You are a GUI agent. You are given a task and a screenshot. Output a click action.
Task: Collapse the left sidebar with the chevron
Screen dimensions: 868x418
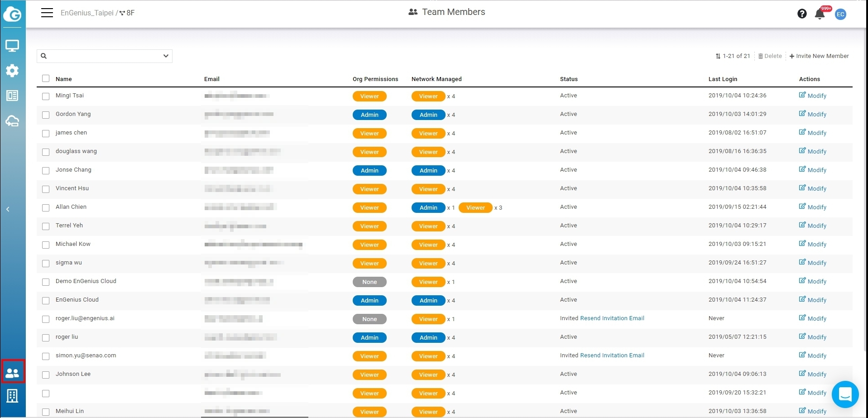8,209
